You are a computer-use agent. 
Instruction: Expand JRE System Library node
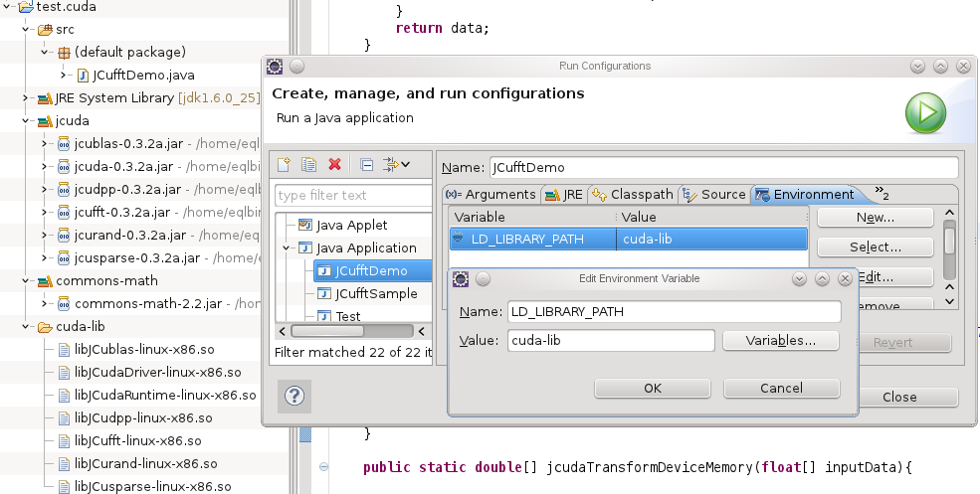pos(25,98)
